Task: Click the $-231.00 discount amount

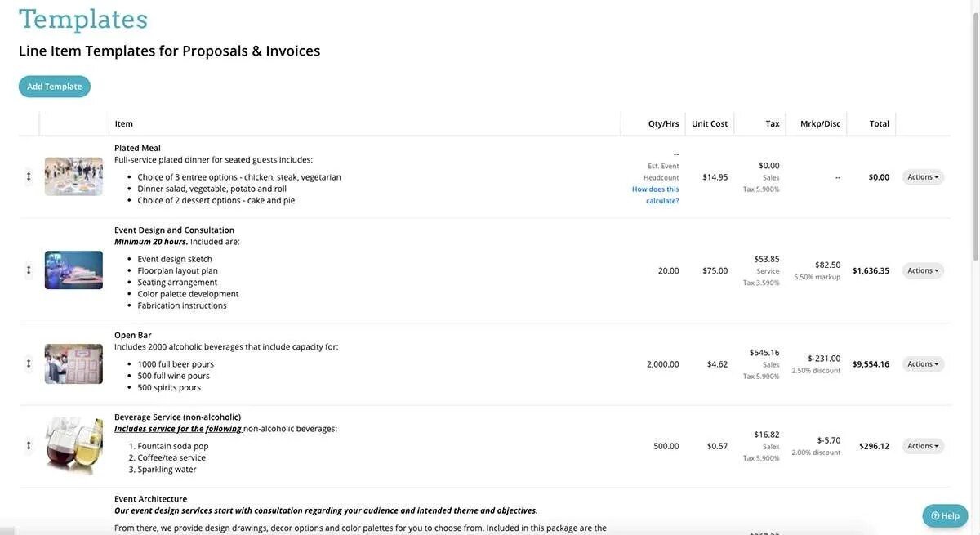Action: 824,359
